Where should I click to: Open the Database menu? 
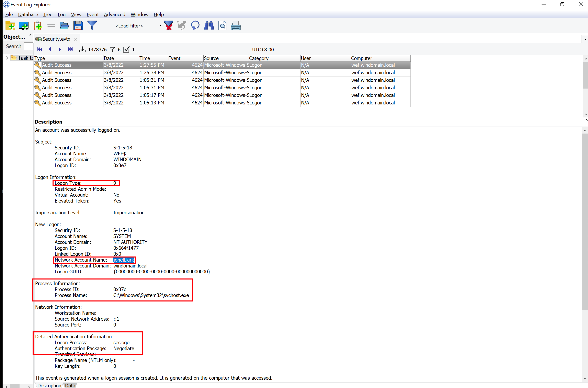tap(28, 14)
